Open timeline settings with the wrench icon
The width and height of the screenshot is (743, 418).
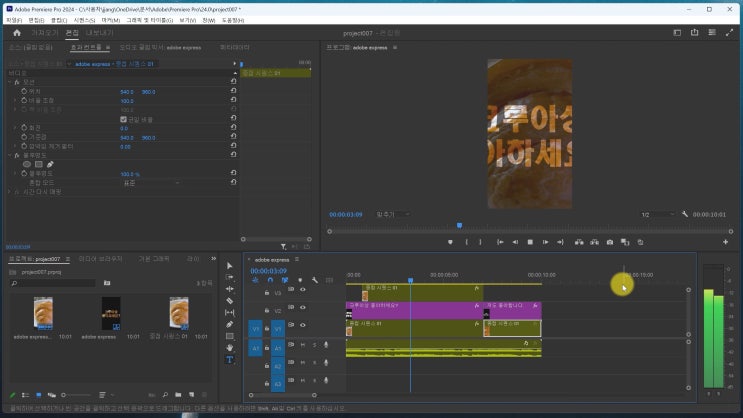[x=314, y=280]
